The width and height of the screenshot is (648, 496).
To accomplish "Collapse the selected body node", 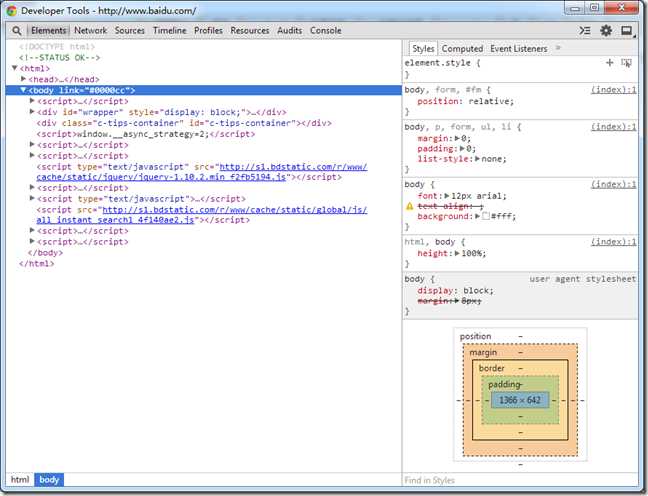I will [24, 90].
